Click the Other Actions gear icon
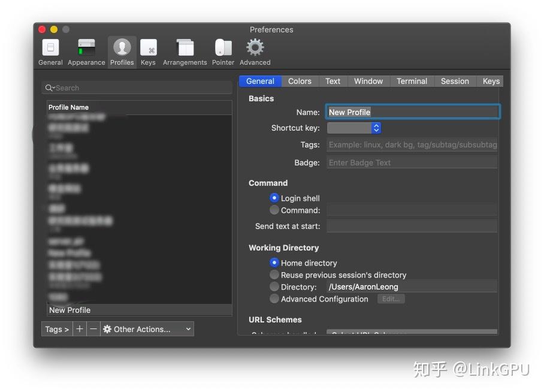The image size is (544, 392). pyautogui.click(x=106, y=328)
